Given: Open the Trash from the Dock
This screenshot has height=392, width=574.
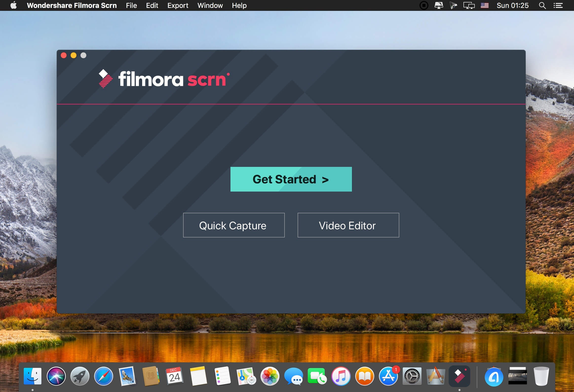Looking at the screenshot, I should [541, 376].
